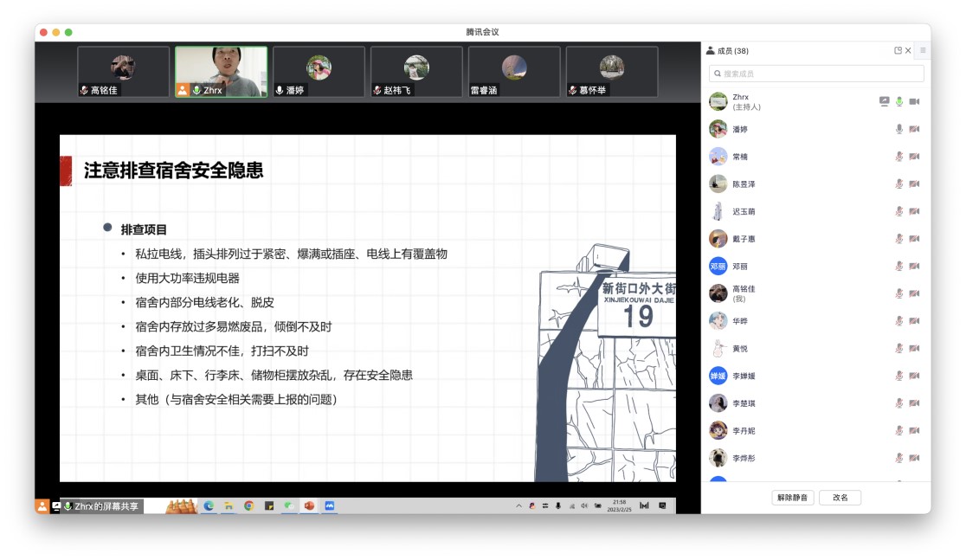Click the 搜索成员 search field
Image resolution: width=966 pixels, height=560 pixels.
815,74
